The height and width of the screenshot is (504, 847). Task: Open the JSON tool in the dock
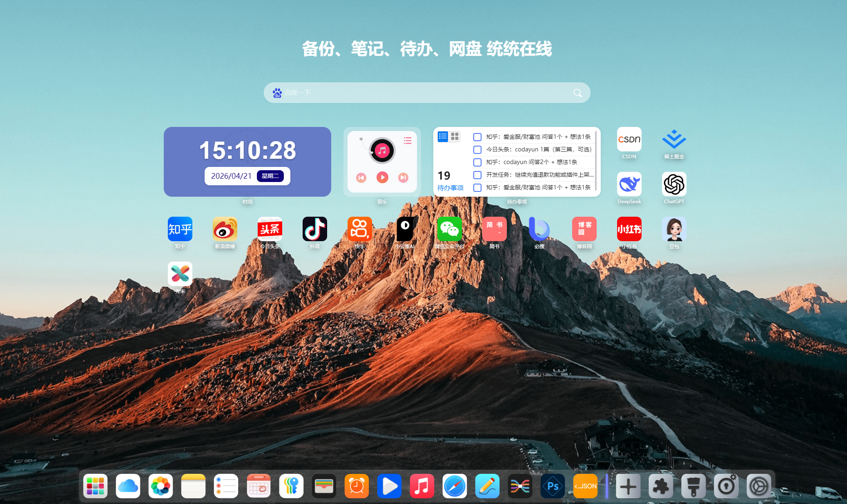pos(585,486)
